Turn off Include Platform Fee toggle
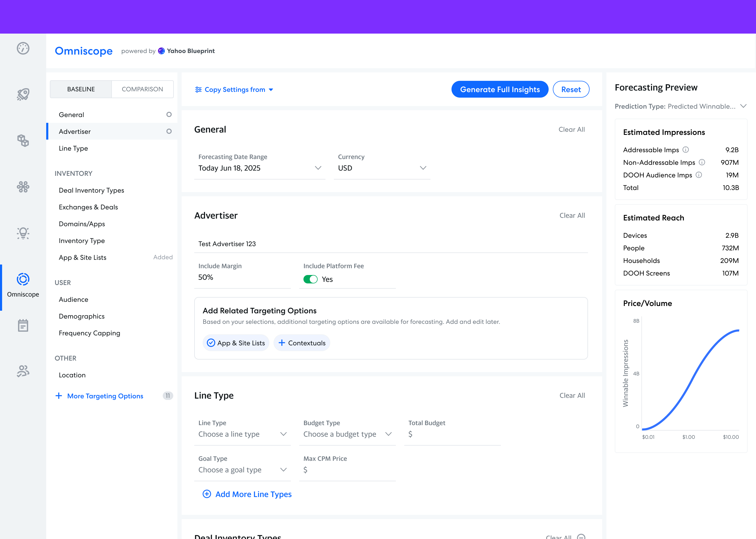 click(311, 279)
